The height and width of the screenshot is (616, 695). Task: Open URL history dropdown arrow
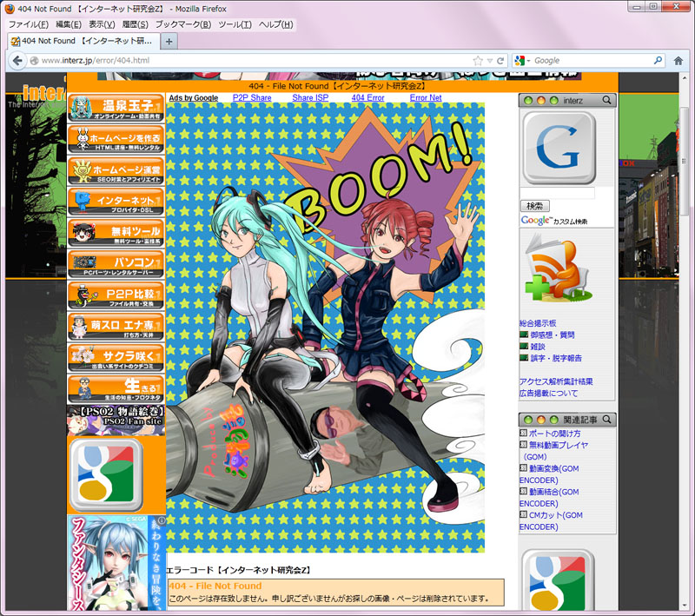point(490,61)
